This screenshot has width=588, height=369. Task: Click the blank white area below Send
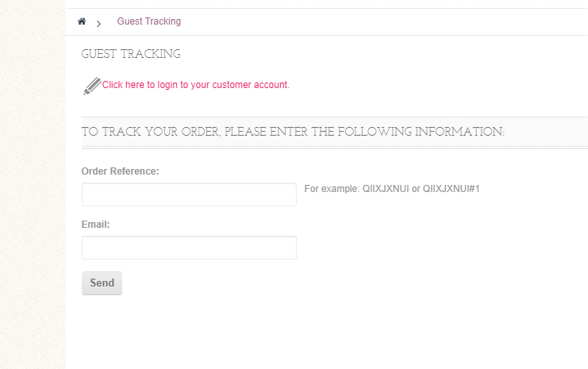tap(317, 333)
